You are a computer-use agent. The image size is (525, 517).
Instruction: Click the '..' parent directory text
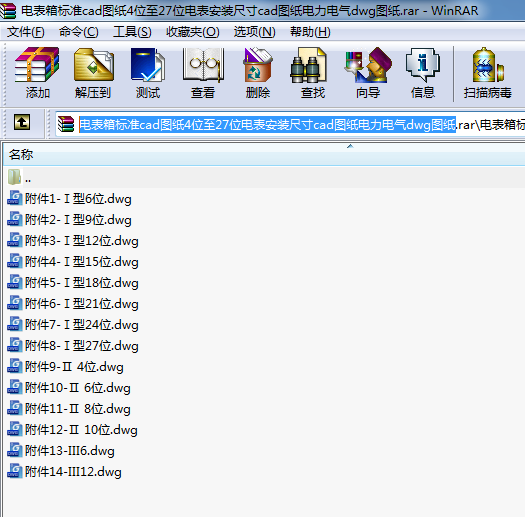[x=28, y=180]
